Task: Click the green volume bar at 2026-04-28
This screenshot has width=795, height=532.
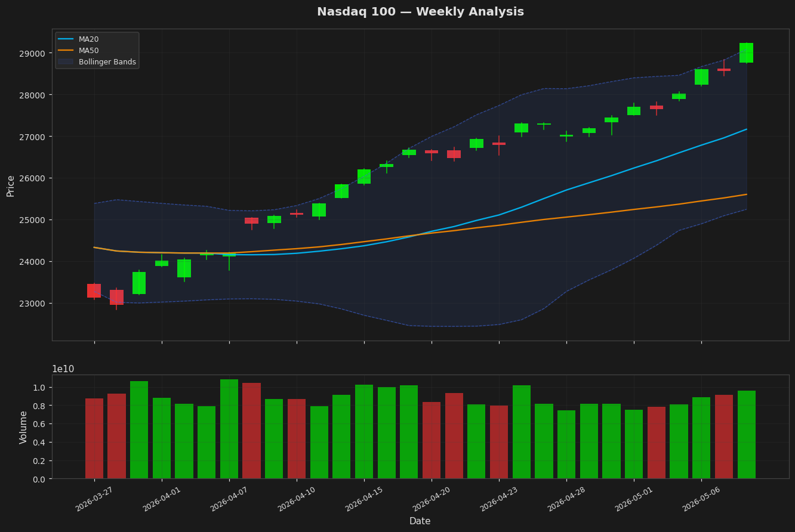Action: (566, 444)
